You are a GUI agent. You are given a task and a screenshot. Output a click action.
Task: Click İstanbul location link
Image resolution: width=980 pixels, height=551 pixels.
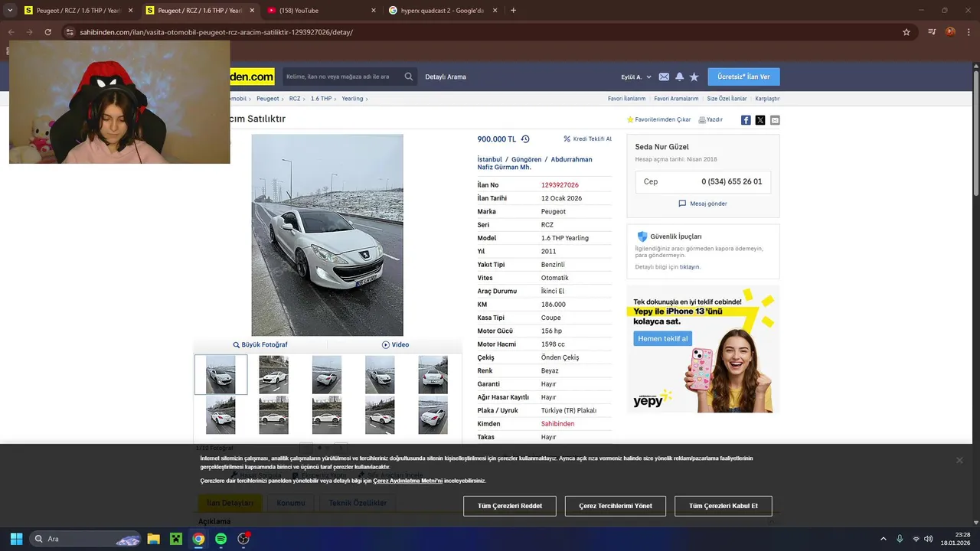point(490,160)
